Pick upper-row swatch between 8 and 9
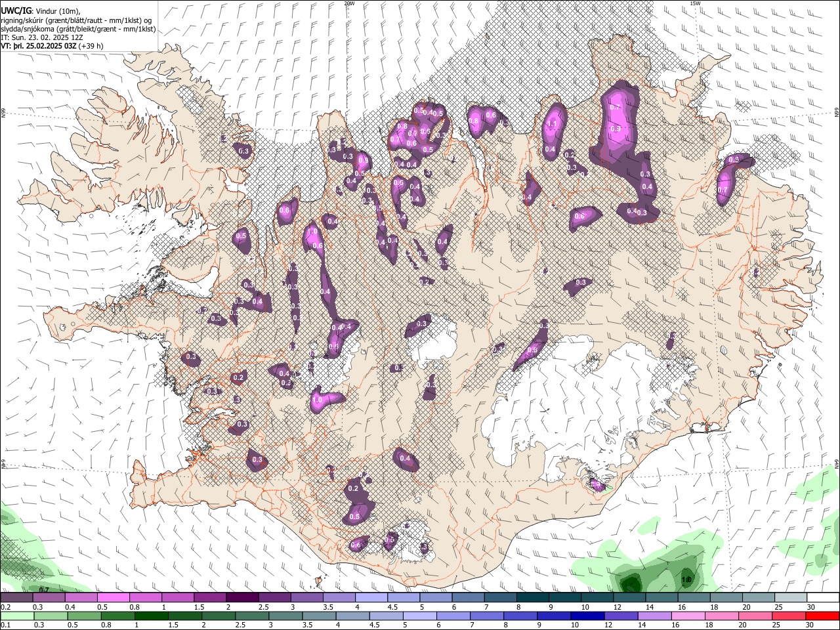 point(532,597)
